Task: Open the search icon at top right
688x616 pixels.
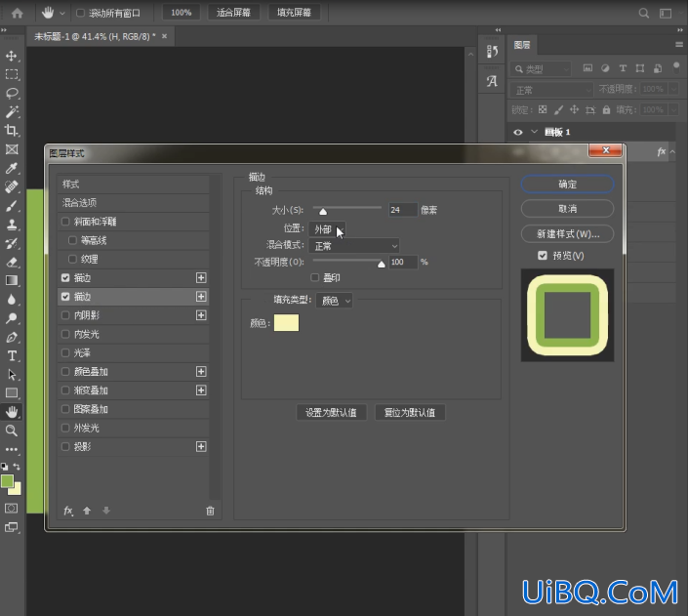Action: (644, 13)
